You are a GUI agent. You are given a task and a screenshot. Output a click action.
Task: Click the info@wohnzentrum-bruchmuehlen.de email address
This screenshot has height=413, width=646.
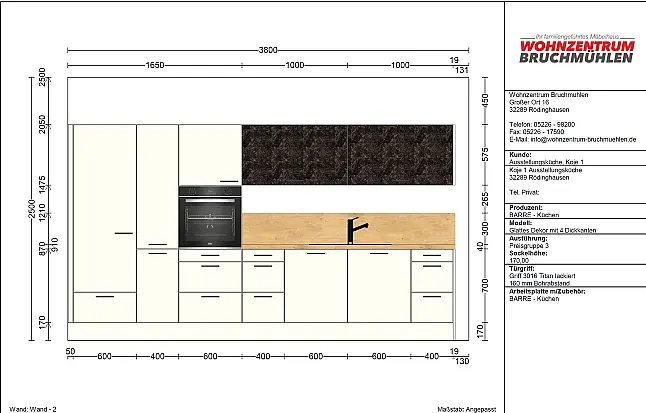click(x=573, y=139)
